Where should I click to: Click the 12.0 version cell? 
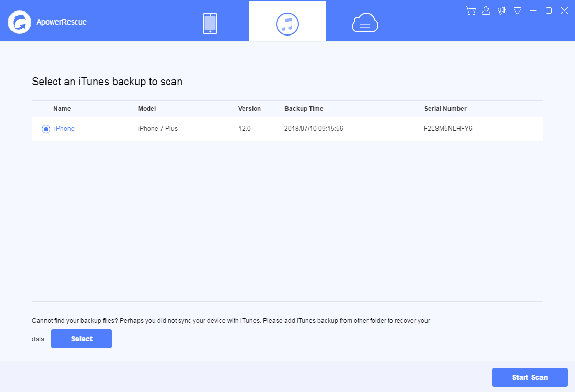coord(245,129)
